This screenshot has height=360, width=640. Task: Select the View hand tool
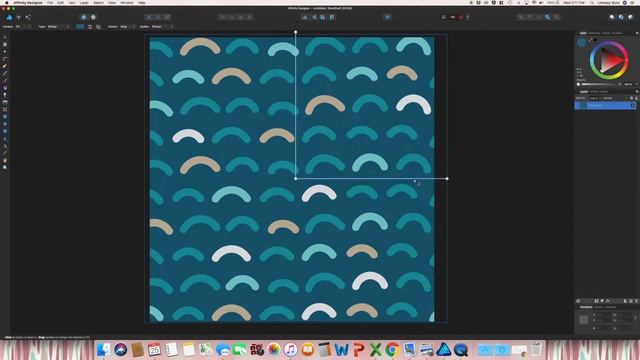click(5, 160)
